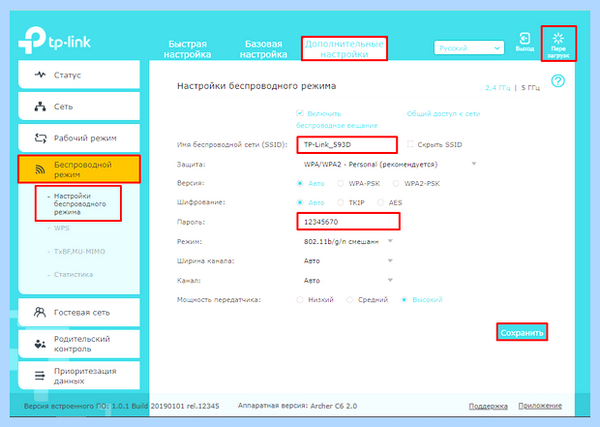Open the language dropdown showing Русский
Viewport: 600px width, 427px height.
point(469,48)
